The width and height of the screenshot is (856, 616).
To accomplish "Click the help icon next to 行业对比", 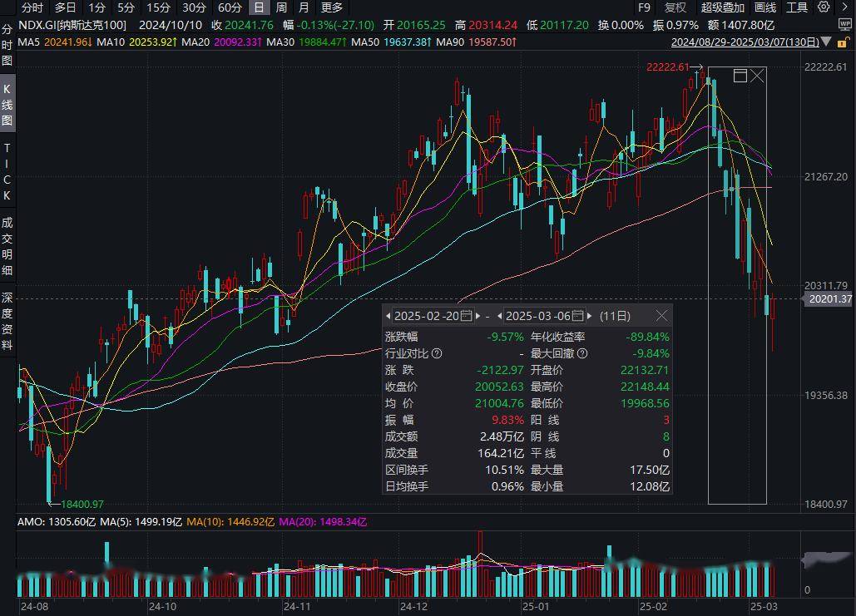I will coord(437,353).
